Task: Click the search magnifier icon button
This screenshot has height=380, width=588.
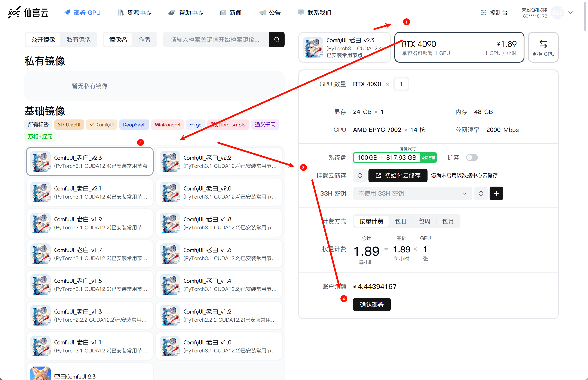Action: coord(276,40)
